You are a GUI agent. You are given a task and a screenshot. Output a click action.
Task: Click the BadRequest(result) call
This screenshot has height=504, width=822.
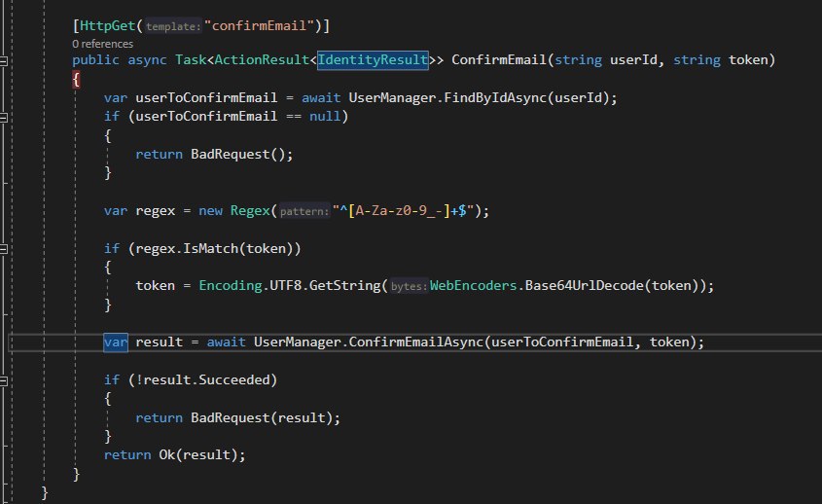pos(262,418)
